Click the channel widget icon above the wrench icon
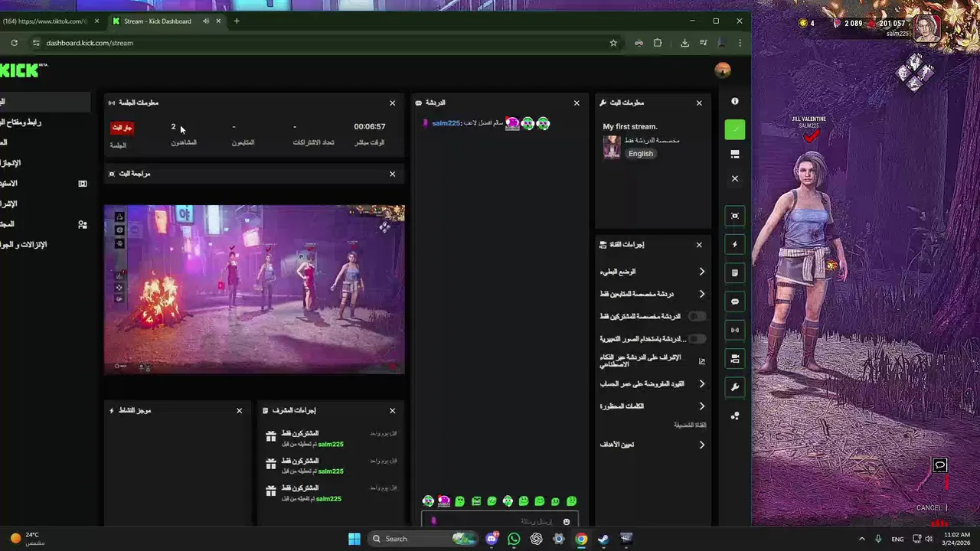 click(735, 358)
